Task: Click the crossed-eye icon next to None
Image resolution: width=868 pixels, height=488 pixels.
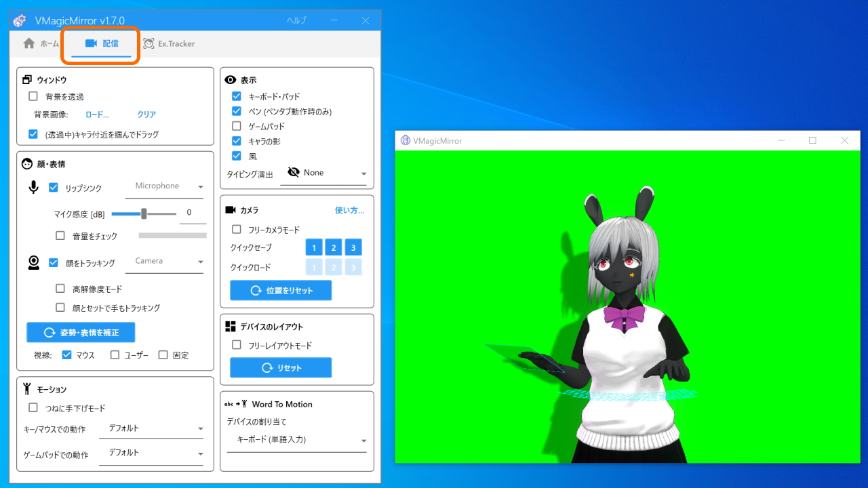Action: 294,173
